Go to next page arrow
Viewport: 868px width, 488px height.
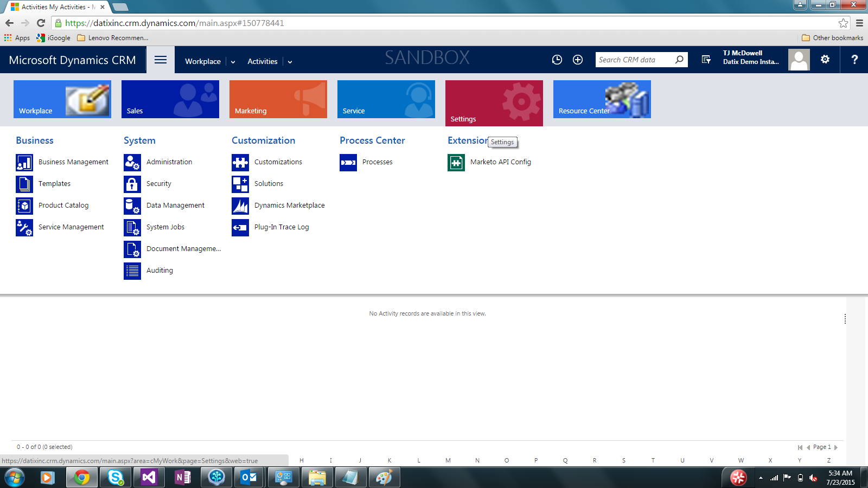[x=836, y=447]
